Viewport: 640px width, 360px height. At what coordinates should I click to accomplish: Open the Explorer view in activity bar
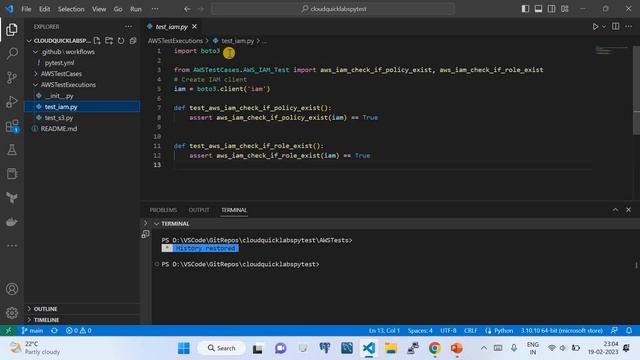(12, 29)
